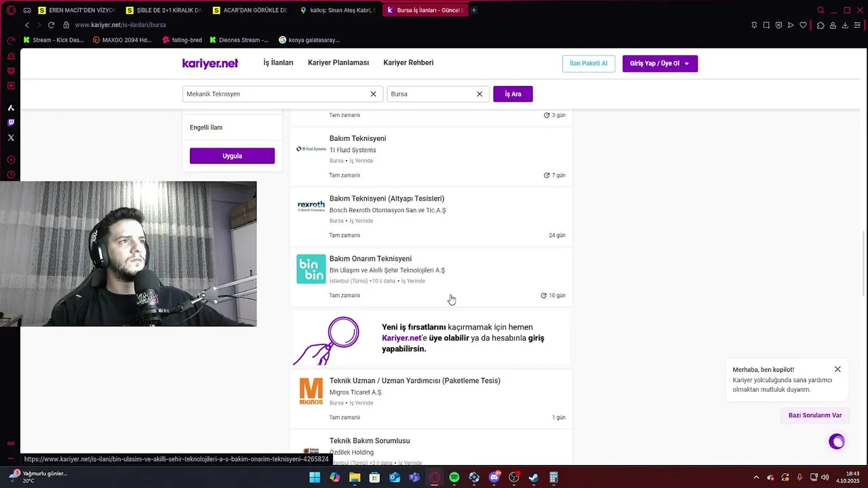Reload the page using the refresh icon
Viewport: 868px width, 488px height.
[51, 25]
